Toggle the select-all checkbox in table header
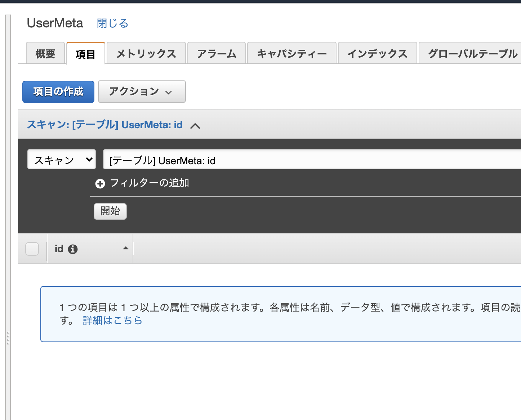Screen dimensions: 521x420 (32, 248)
